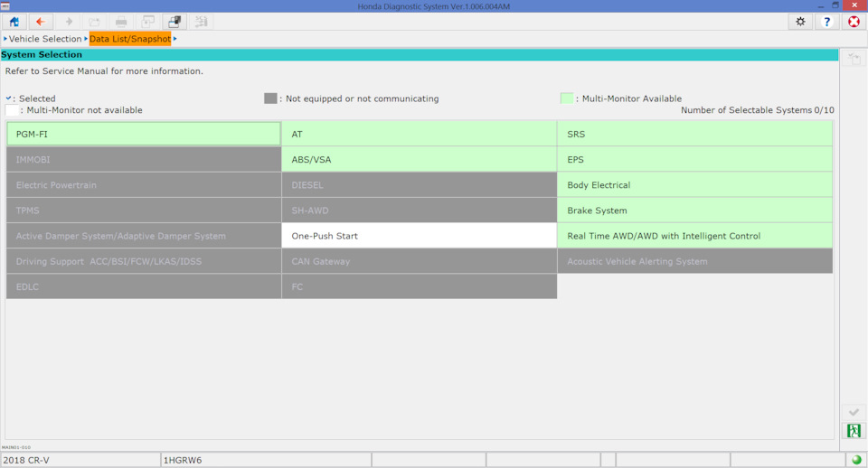
Task: Click the greyed SH-AWD tile
Action: [x=419, y=211]
